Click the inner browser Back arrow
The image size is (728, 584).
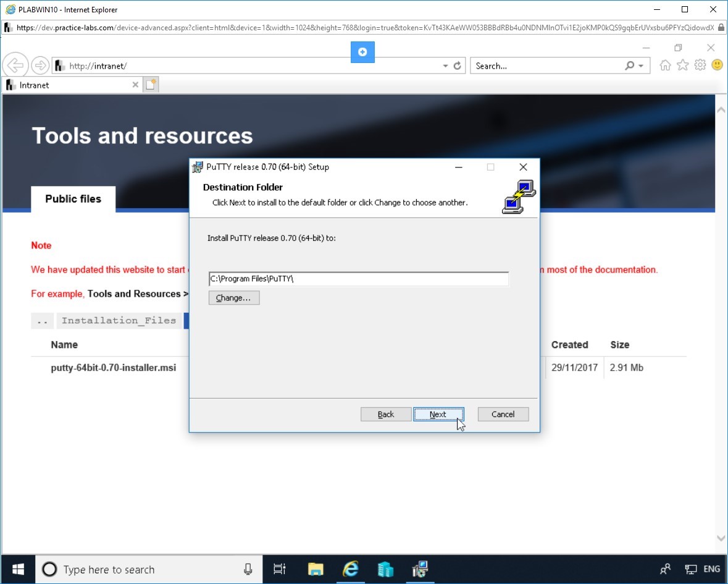pyautogui.click(x=15, y=66)
